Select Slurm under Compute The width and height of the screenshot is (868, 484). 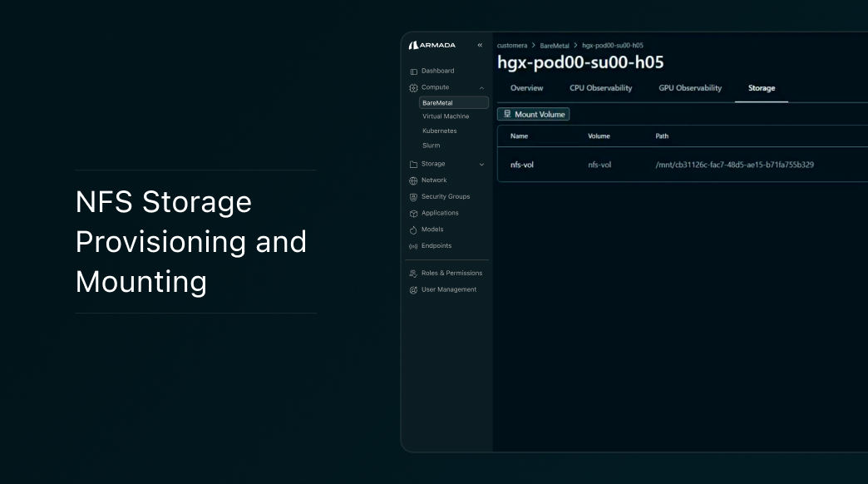[x=432, y=145]
